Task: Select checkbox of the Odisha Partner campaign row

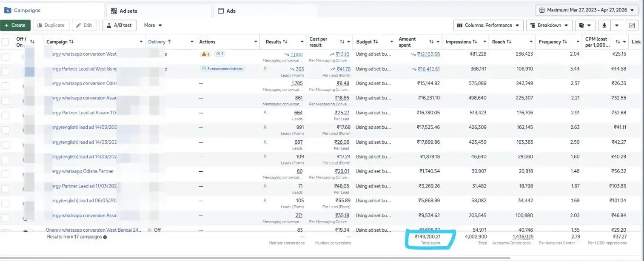Action: pos(6,174)
